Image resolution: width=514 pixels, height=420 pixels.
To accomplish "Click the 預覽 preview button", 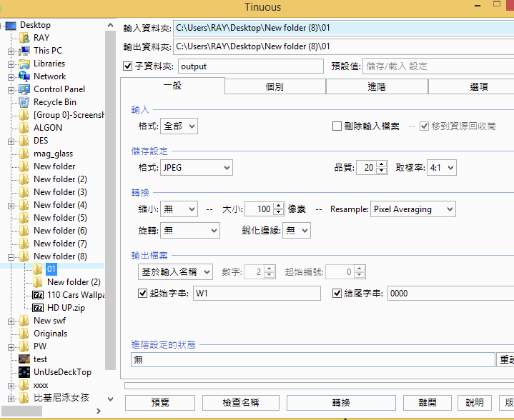I will coord(160,403).
